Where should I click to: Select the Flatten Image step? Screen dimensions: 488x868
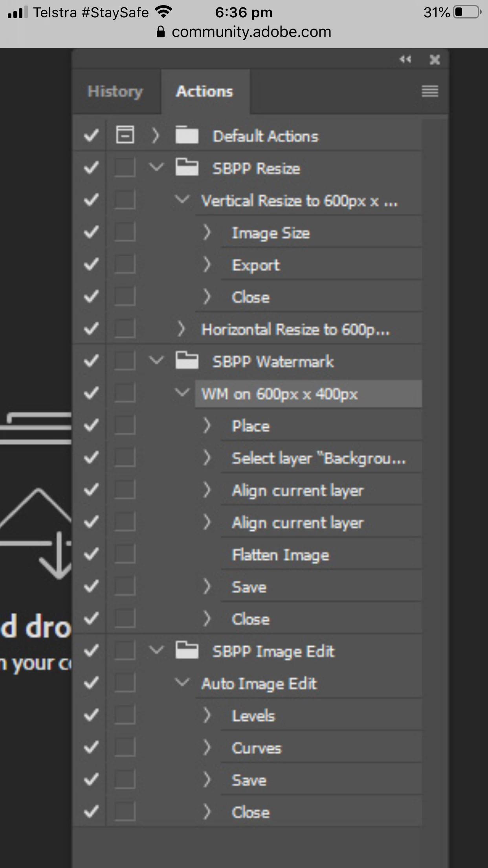click(281, 555)
